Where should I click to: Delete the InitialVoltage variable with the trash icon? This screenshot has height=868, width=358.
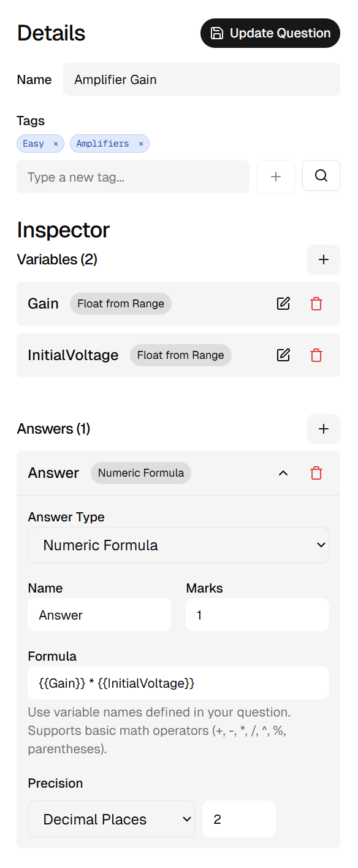coord(316,355)
